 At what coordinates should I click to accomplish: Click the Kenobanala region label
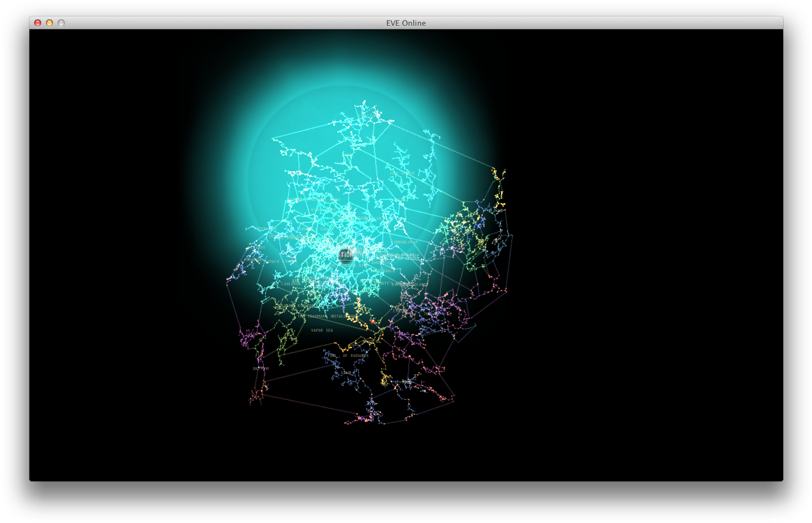pos(382,271)
